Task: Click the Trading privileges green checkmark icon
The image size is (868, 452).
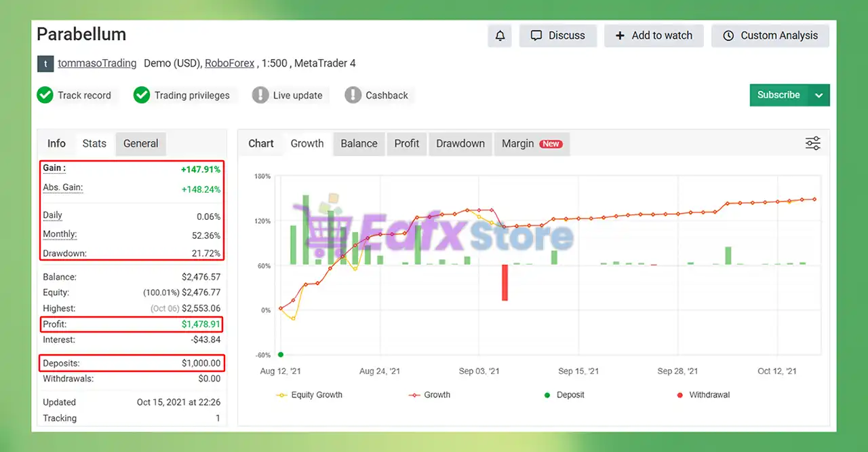Action: click(142, 95)
